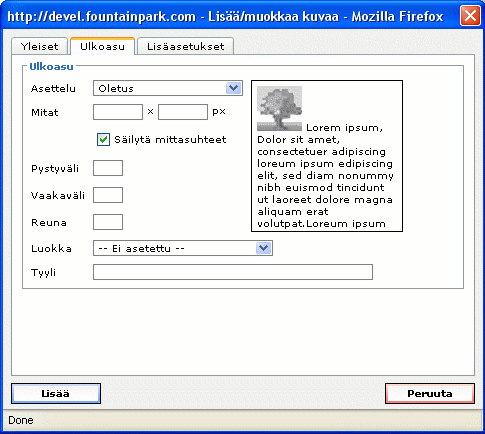485x434 pixels.
Task: Click the Lisää button
Action: pos(56,394)
